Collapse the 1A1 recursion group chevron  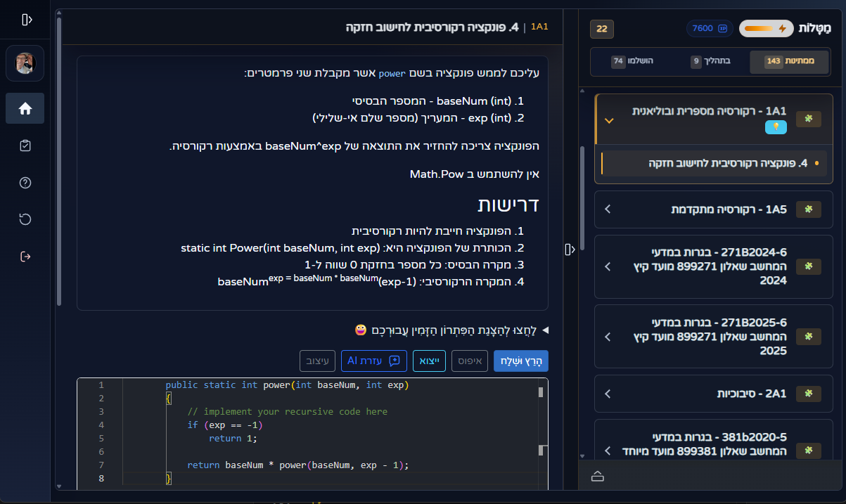[x=609, y=120]
